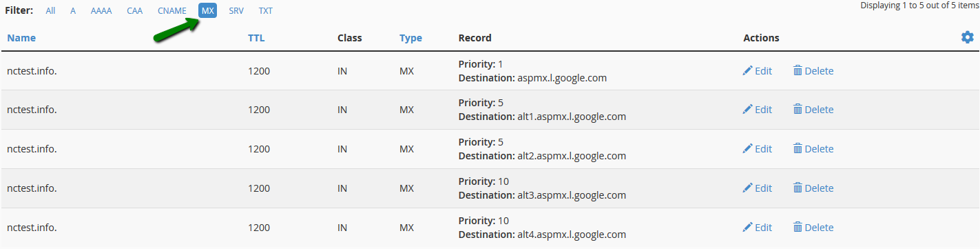This screenshot has width=980, height=249.
Task: Sort the table by Type column
Action: pos(410,38)
